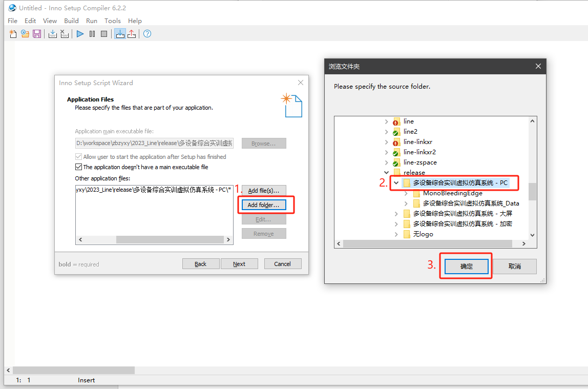This screenshot has height=389, width=588.
Task: Open the Build menu
Action: point(71,21)
